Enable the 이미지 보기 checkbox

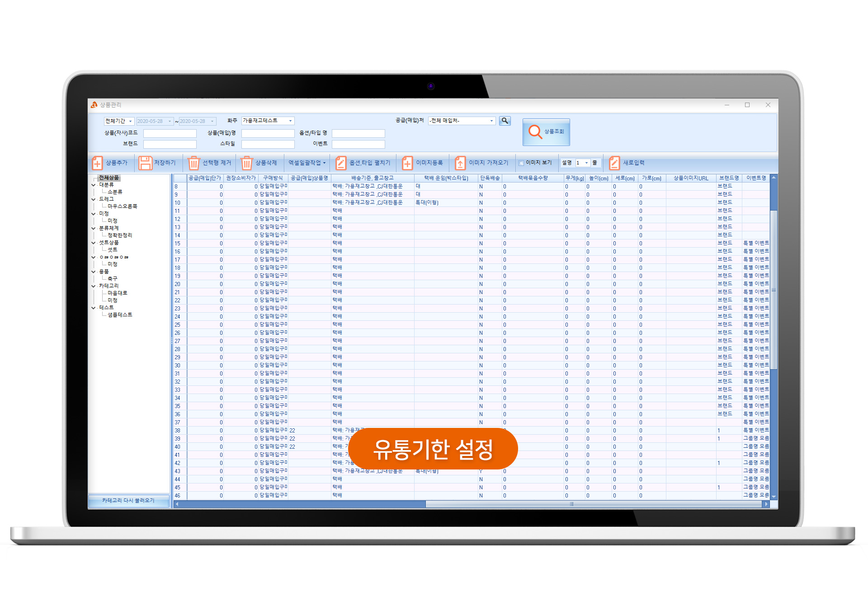[521, 163]
